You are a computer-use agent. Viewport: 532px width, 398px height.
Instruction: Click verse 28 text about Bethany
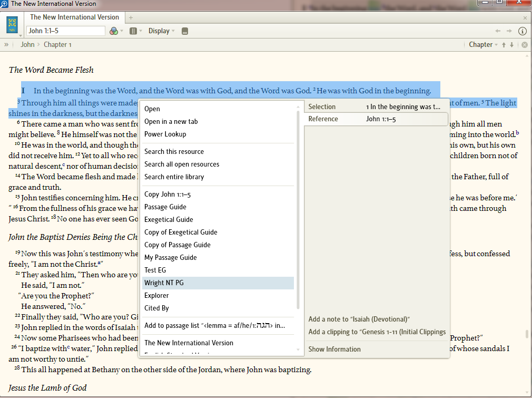[x=163, y=370]
